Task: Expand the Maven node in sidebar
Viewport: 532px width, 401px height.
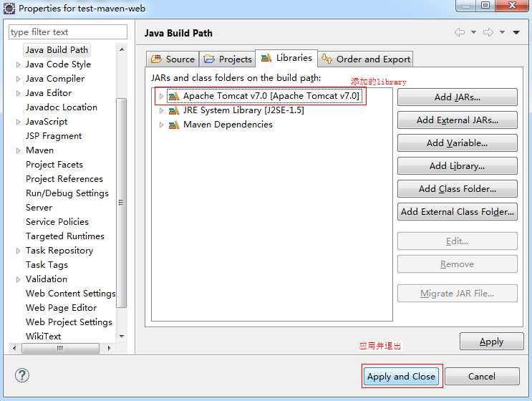Action: tap(18, 150)
